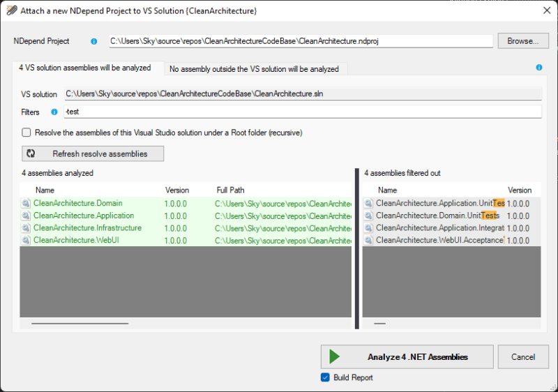Click the assembly icon for CleanArchitecture.Infrastructure
The image size is (558, 392).
(x=26, y=228)
